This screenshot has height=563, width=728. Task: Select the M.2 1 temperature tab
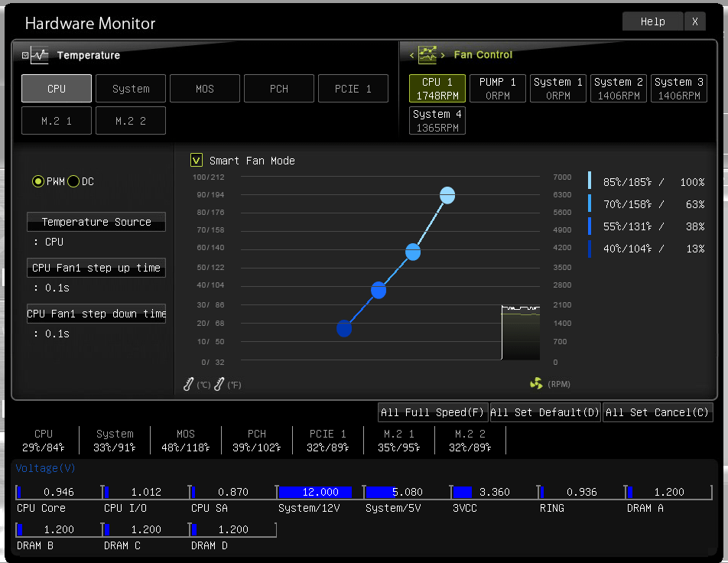[x=56, y=121]
